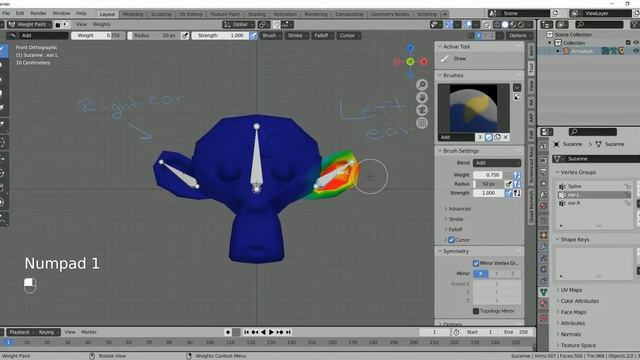The height and width of the screenshot is (360, 640).
Task: Unlink brush with X icon
Action: coord(506,138)
